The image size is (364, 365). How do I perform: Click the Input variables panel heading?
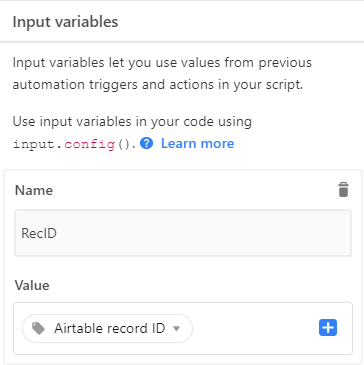tap(65, 22)
